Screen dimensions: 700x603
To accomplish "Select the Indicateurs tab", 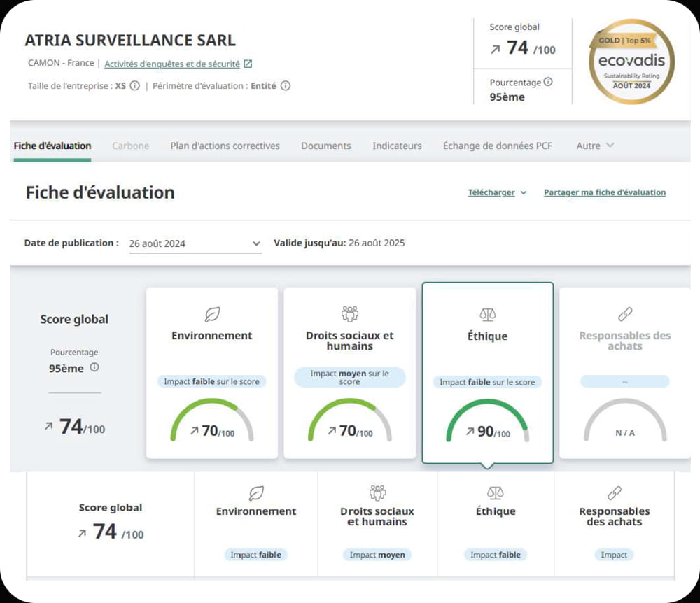I will point(397,146).
